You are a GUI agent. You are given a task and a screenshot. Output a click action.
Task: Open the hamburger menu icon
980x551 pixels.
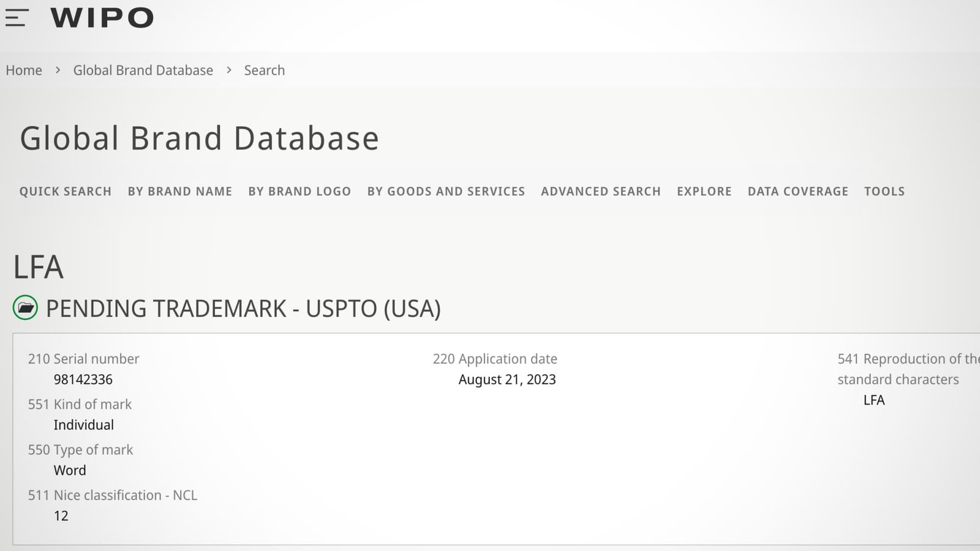tap(17, 18)
